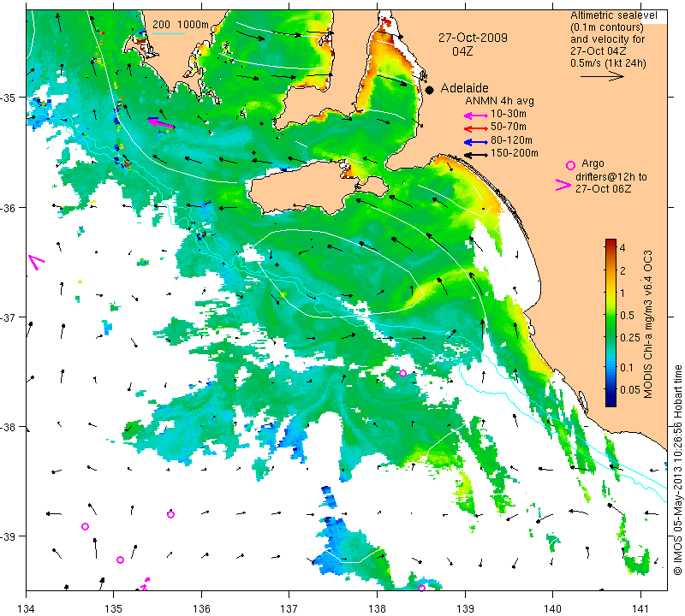Click the magenta drifter marker at the bottom edge near 135.4E

145,584
